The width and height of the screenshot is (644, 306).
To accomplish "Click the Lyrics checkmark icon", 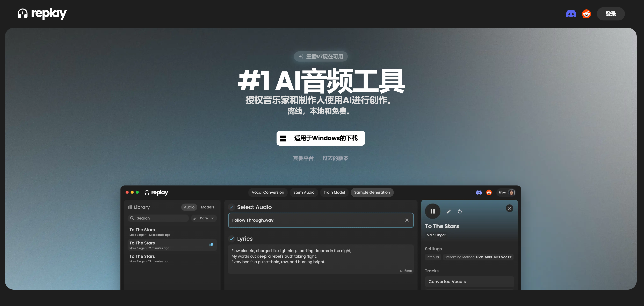I will point(232,239).
